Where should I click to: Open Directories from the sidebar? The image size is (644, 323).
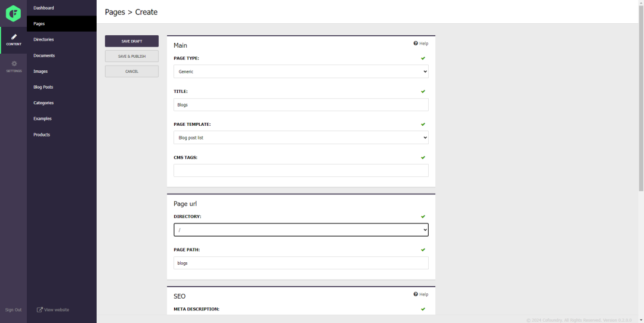click(61, 39)
